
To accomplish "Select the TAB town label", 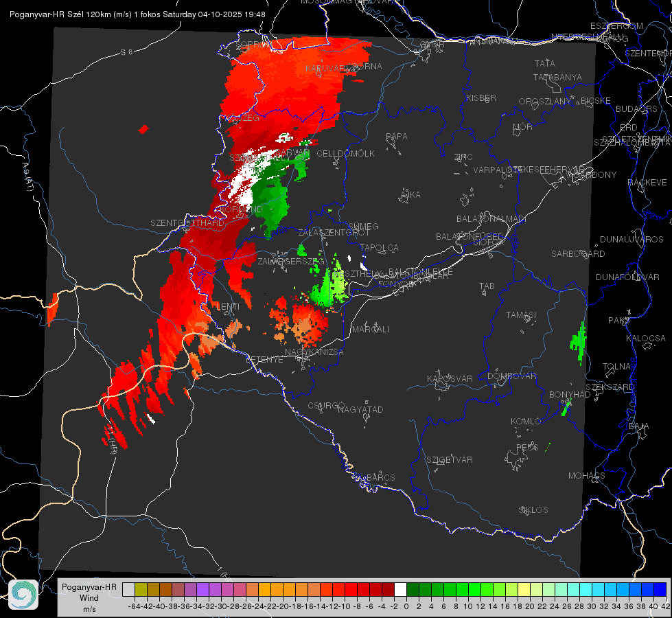I will click(x=487, y=286).
